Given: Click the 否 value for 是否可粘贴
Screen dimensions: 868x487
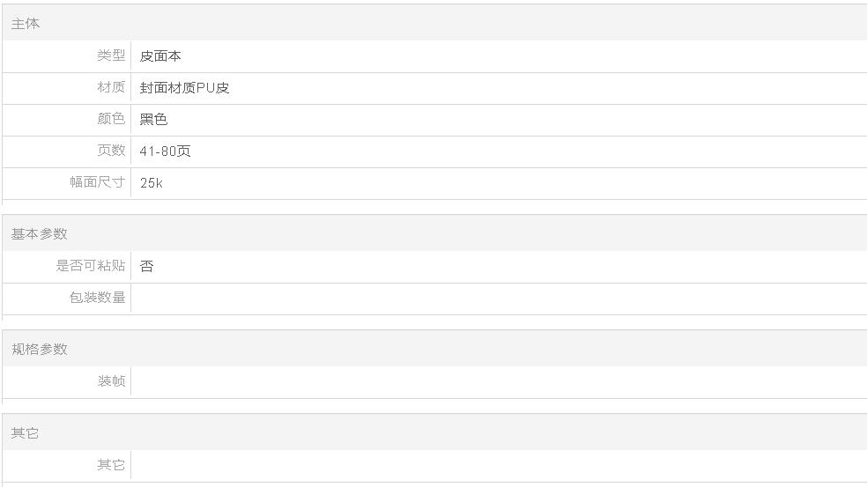Looking at the screenshot, I should coord(146,266).
